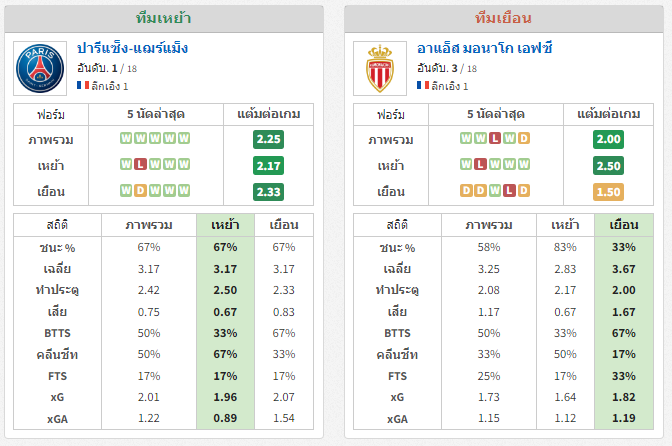Screen dimensions: 672x446
Task: Select the ภาพรวม column header in PSG stats
Action: (149, 225)
